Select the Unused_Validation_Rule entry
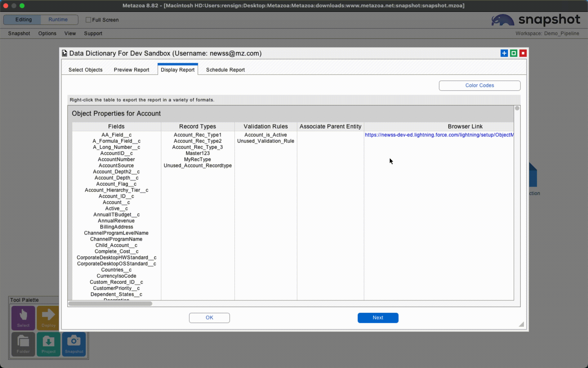This screenshot has width=588, height=368. click(266, 141)
